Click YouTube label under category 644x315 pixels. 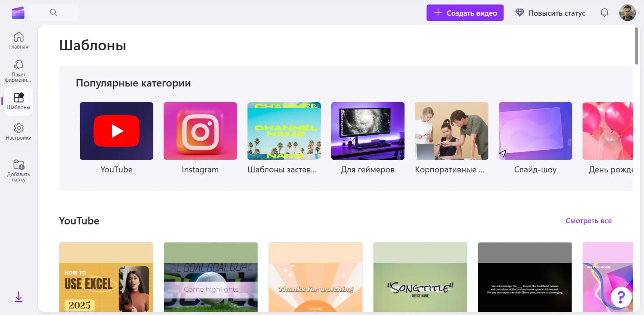[x=116, y=170]
